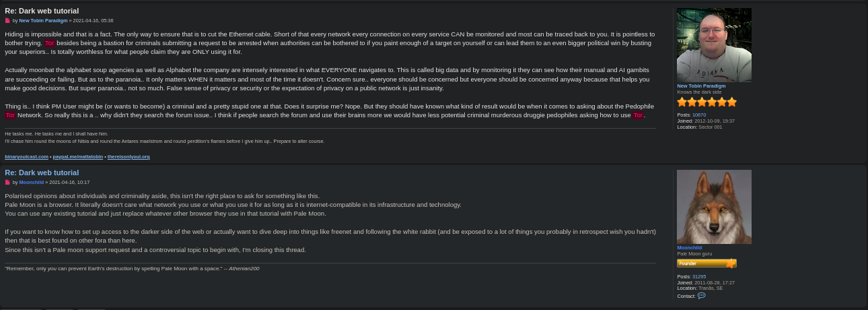The width and height of the screenshot is (868, 310).
Task: Follow the thereisonlyxul.org signature link
Action: pyautogui.click(x=129, y=157)
